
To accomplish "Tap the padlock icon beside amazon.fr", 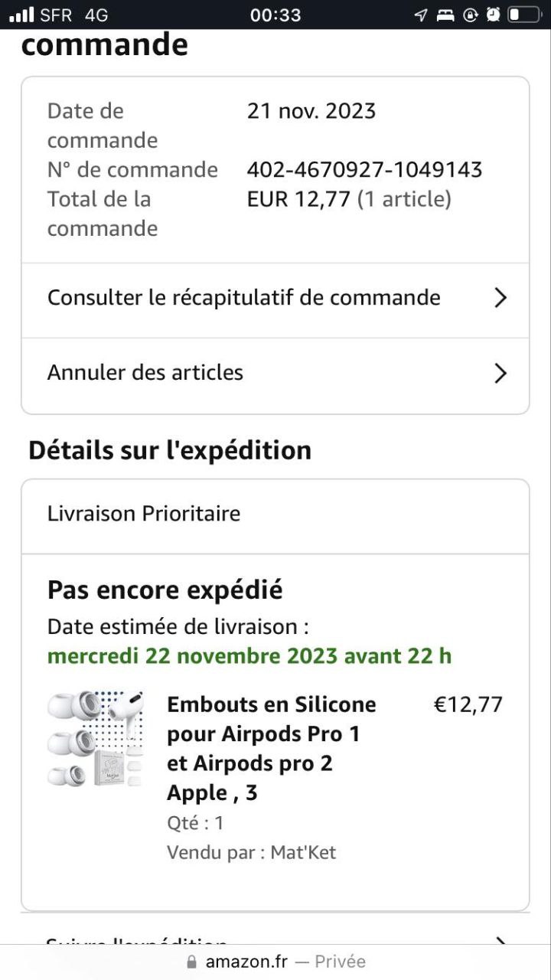I will point(191,962).
